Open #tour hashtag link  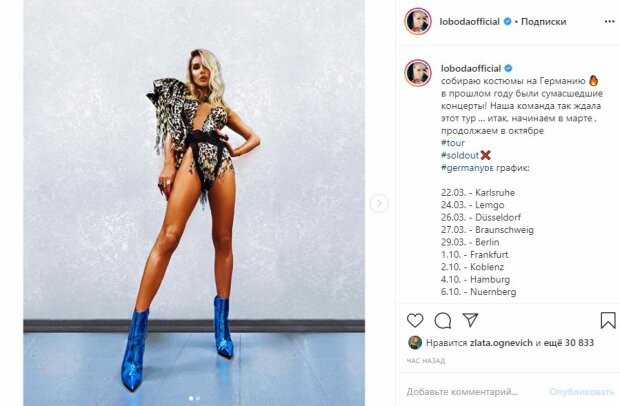tap(453, 143)
